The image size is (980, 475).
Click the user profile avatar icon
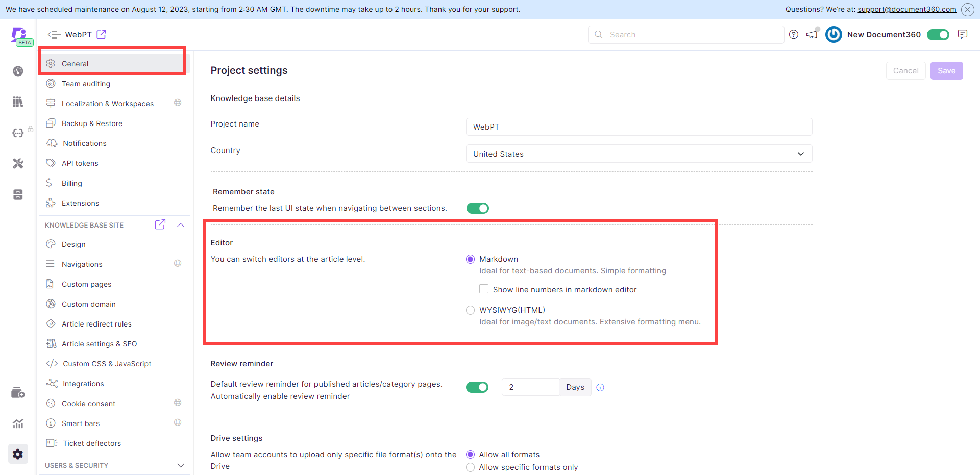click(x=834, y=34)
